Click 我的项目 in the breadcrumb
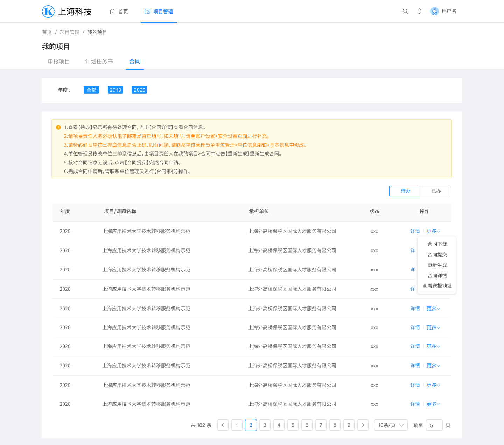Image resolution: width=504 pixels, height=445 pixels. 97,32
